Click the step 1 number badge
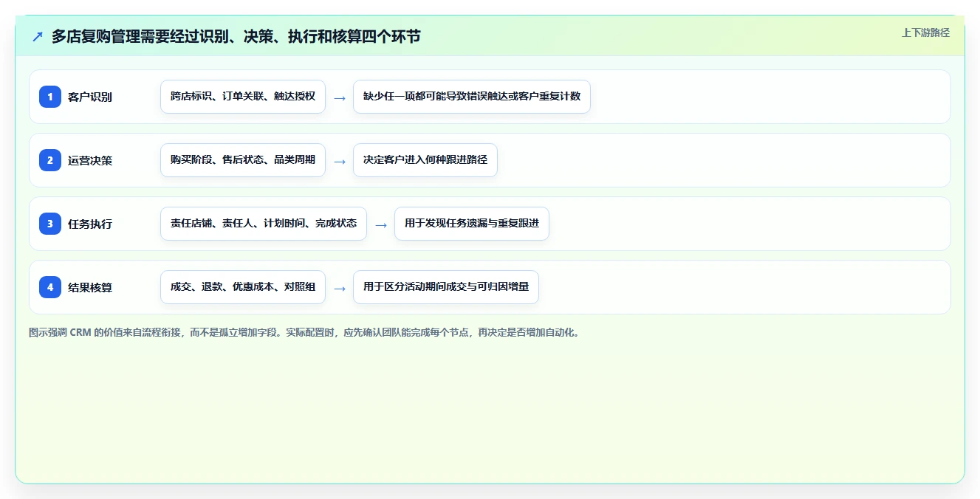The image size is (980, 499). [50, 97]
